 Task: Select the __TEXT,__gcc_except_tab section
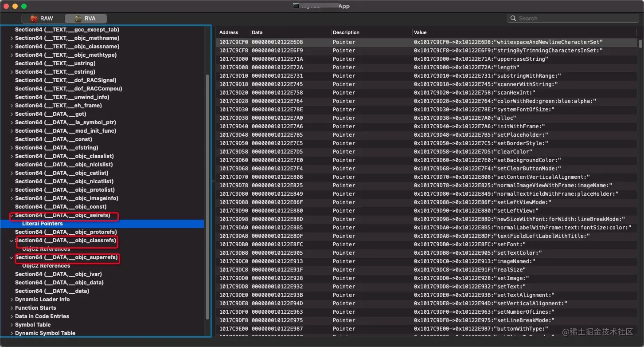pos(67,30)
